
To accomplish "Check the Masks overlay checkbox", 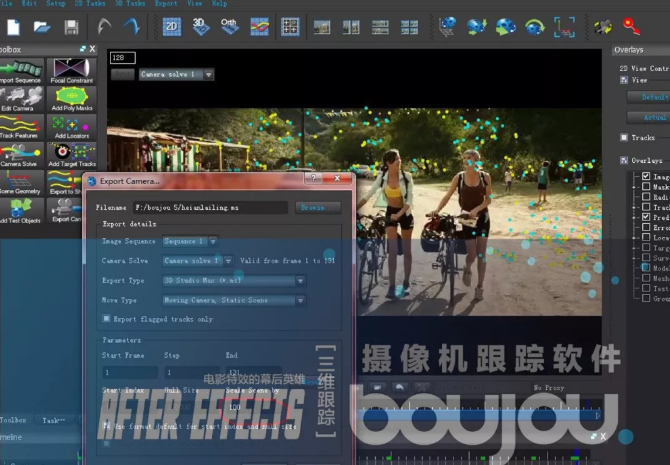I will pos(646,186).
